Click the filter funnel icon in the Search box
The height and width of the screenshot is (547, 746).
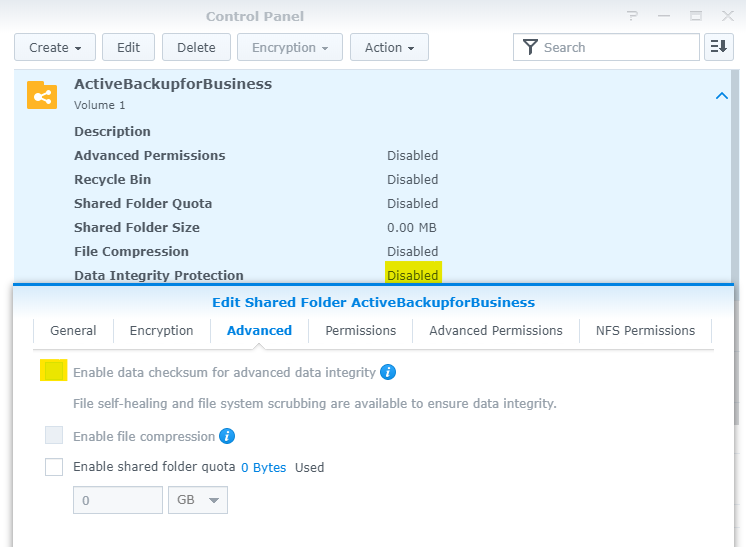pyautogui.click(x=530, y=47)
